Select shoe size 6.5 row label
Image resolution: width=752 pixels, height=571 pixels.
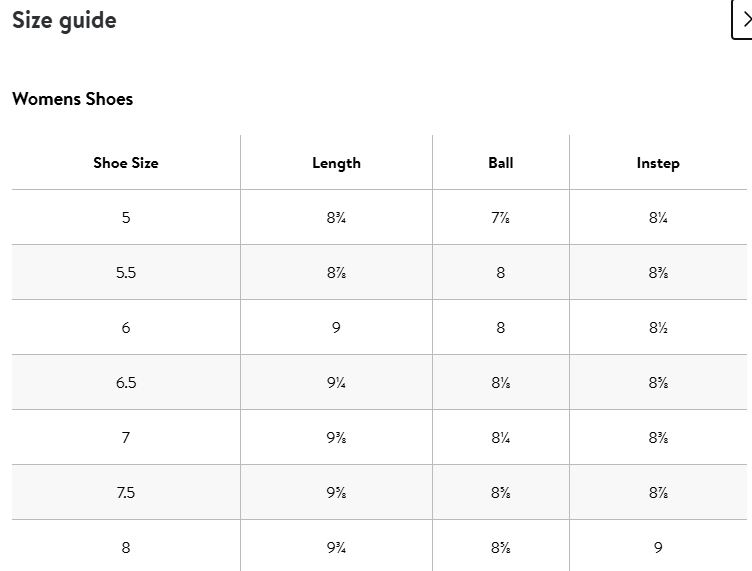[126, 383]
